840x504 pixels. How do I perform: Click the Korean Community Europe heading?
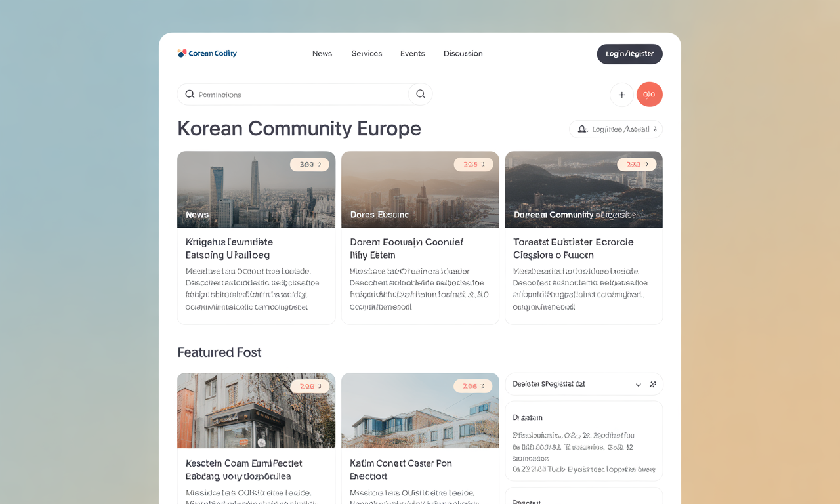(299, 128)
